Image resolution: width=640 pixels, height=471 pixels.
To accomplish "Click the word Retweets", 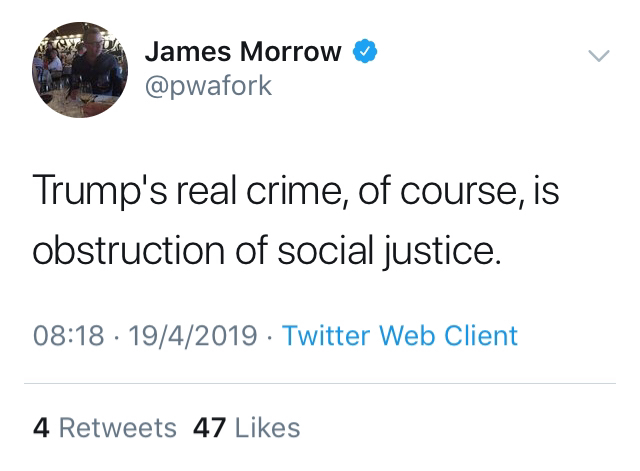I will click(x=118, y=428).
